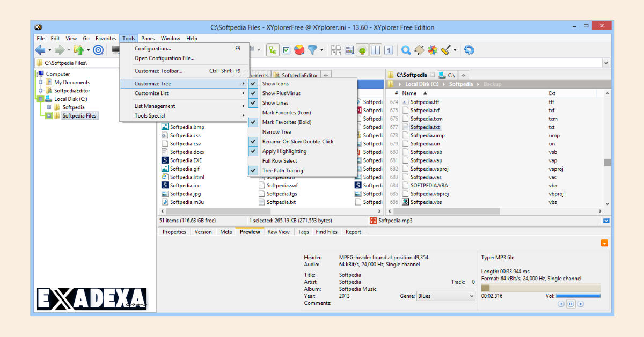Open the Backup folder via the breadcrumb

point(492,84)
